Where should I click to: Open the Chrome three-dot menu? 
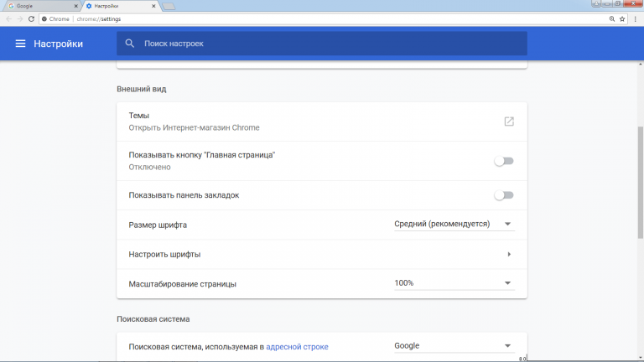636,18
